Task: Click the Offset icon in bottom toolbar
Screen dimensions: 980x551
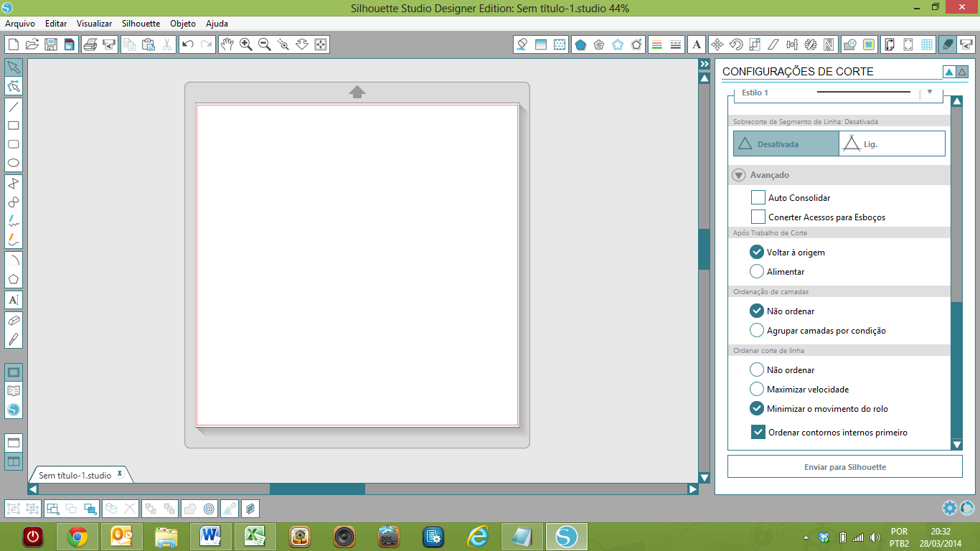Action: point(209,509)
